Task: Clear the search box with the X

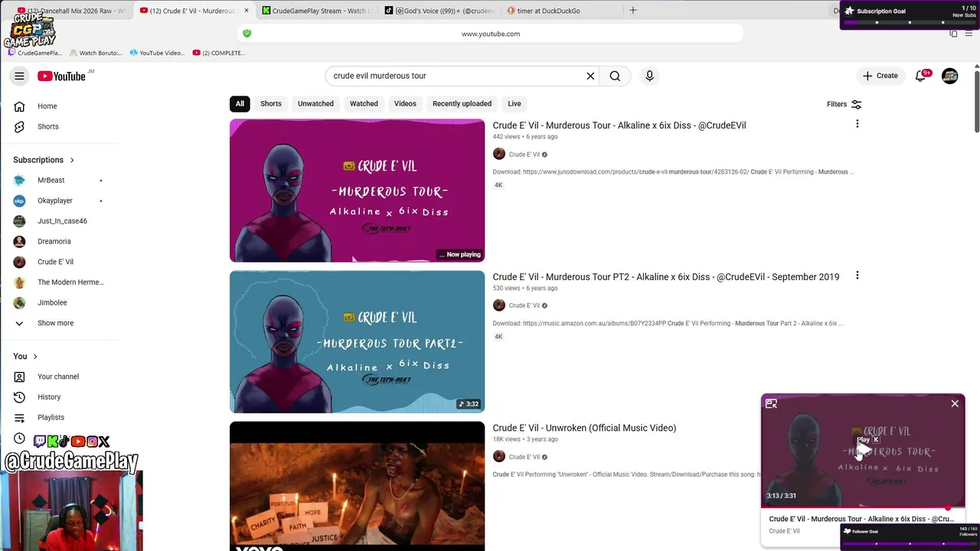Action: (x=590, y=76)
